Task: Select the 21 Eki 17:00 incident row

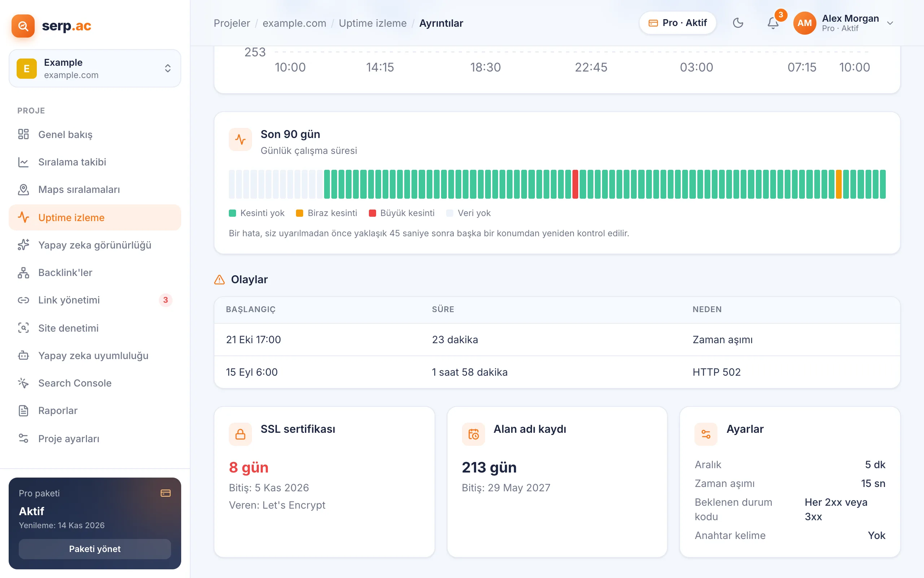Action: pyautogui.click(x=557, y=340)
